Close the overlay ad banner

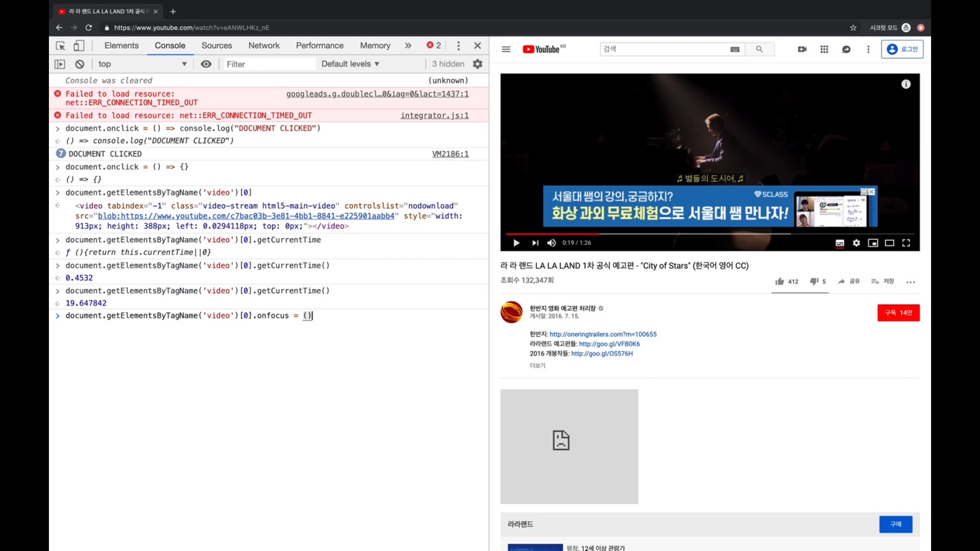point(871,192)
